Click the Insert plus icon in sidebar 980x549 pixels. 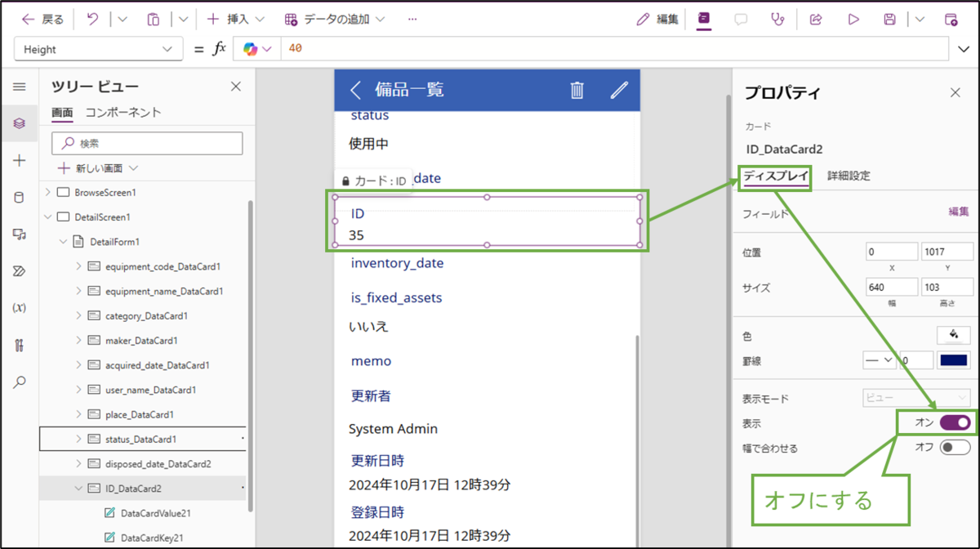click(x=20, y=161)
